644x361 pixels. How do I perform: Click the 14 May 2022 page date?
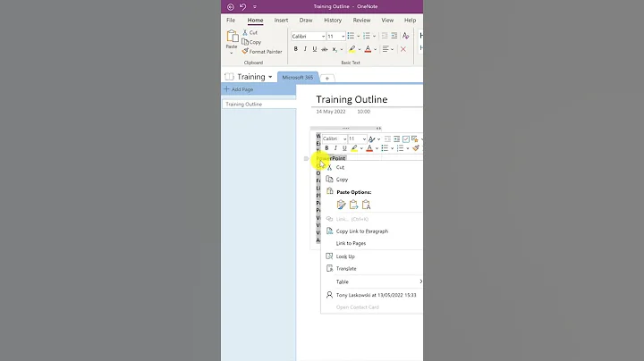pos(331,112)
